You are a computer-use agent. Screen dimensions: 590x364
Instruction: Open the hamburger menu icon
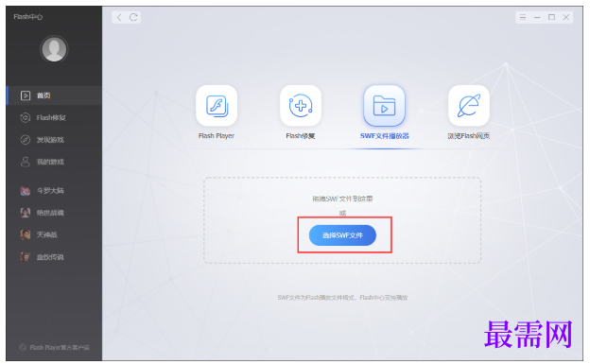click(523, 17)
